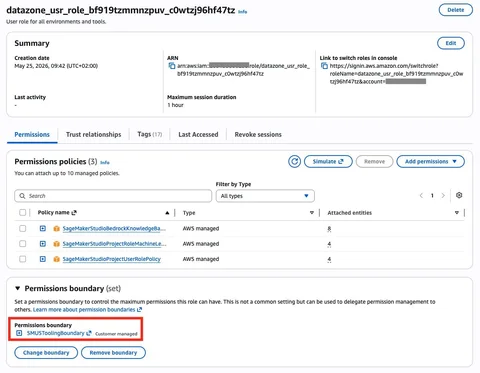Focus the policy Search field

113,196
